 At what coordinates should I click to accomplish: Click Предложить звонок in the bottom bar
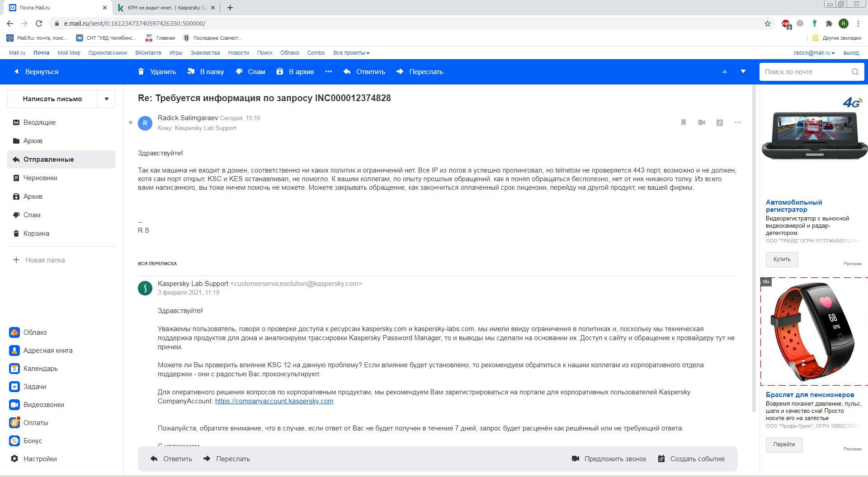609,458
